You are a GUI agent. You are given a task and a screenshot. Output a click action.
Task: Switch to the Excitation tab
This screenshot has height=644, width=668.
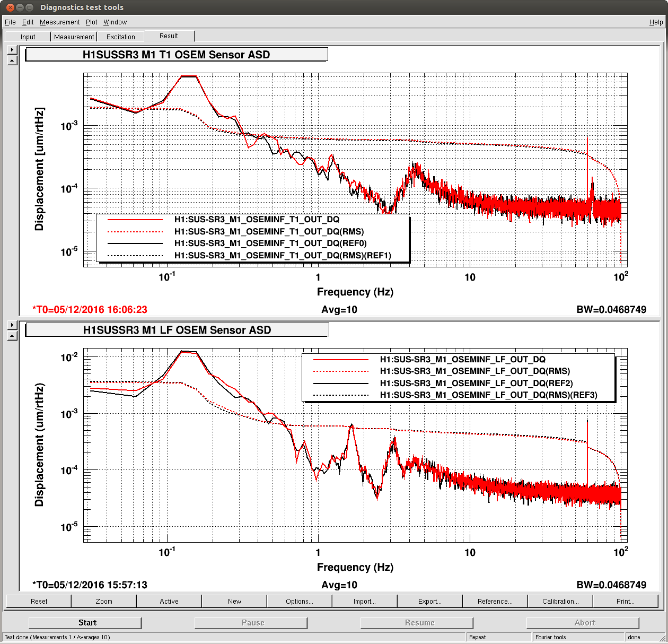tap(120, 37)
